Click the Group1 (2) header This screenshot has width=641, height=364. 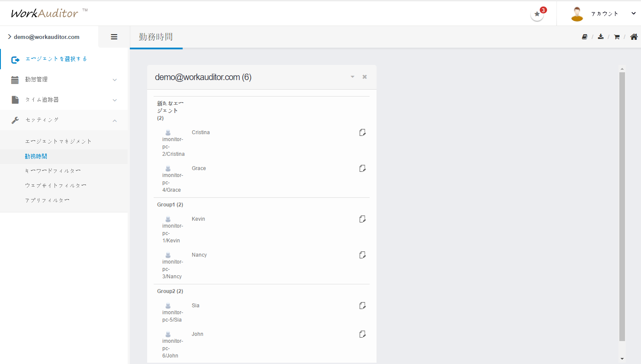[170, 205]
